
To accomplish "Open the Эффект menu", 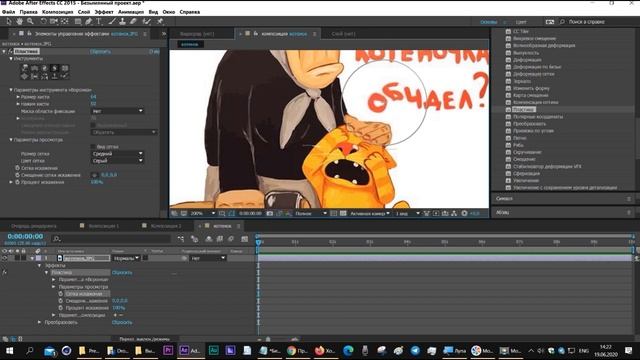I will (x=104, y=12).
